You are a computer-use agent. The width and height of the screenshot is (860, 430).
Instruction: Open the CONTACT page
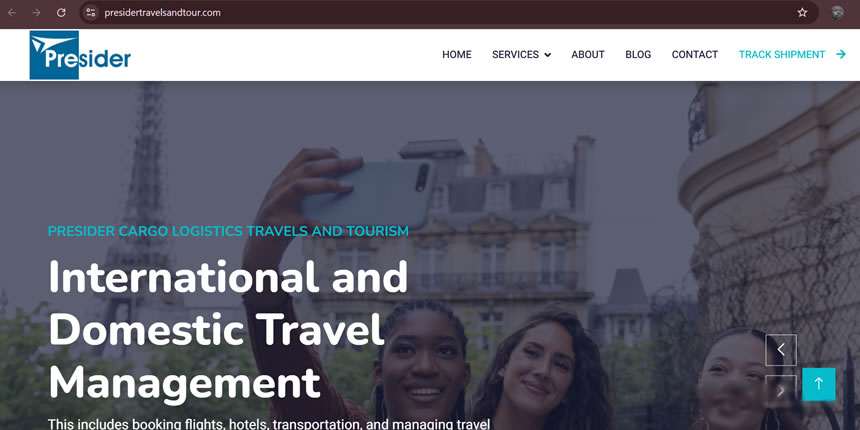(x=695, y=54)
